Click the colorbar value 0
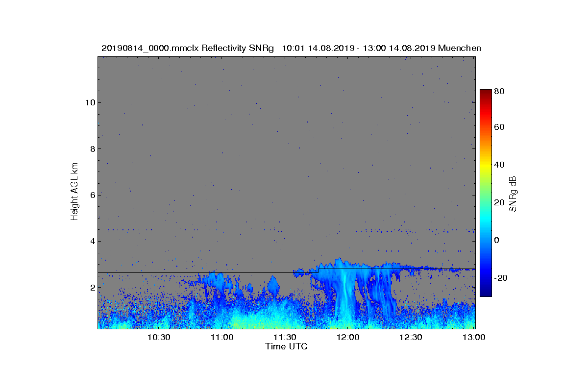The image size is (588, 392). [497, 240]
